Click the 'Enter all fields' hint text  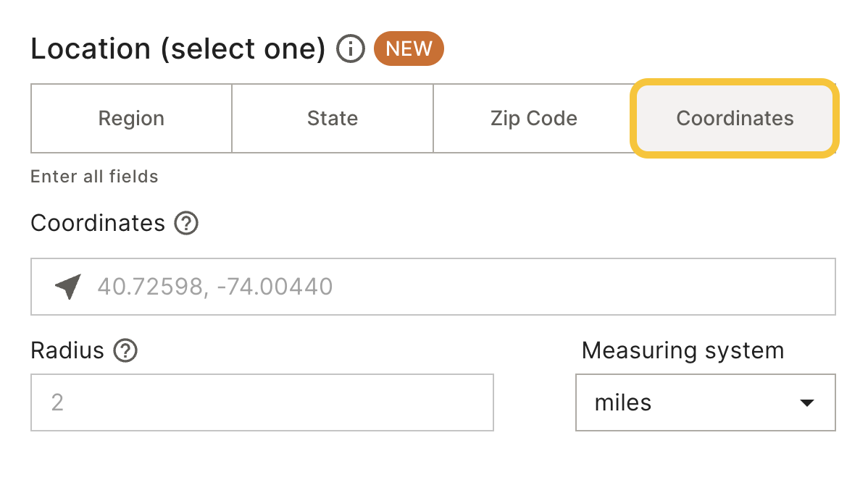[x=95, y=177]
